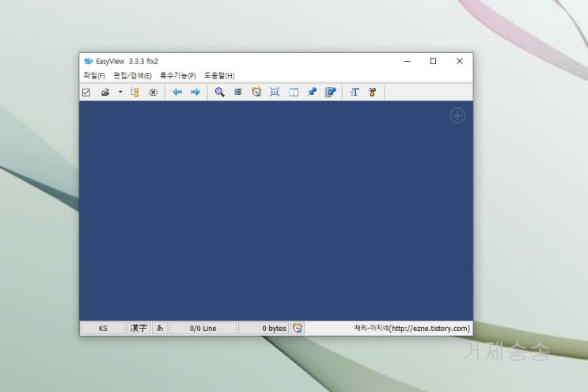The width and height of the screenshot is (588, 392).
Task: Click the KS encoding status cell
Action: point(103,328)
